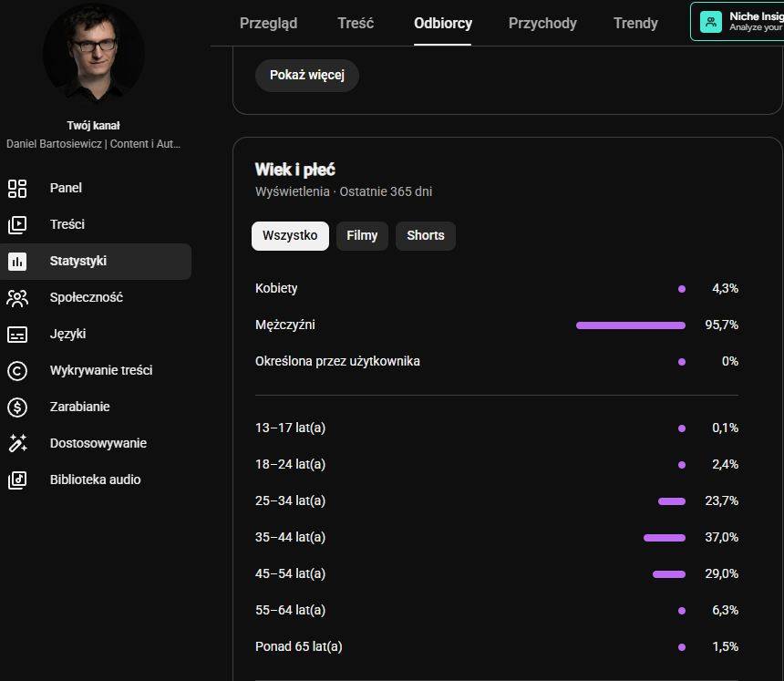This screenshot has height=681, width=784.
Task: Click the 4,3% value
Action: (725, 288)
